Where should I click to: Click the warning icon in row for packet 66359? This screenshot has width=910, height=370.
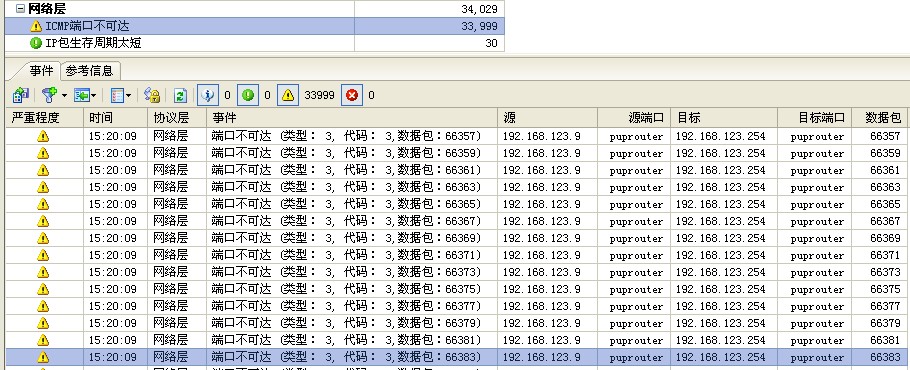(x=43, y=153)
